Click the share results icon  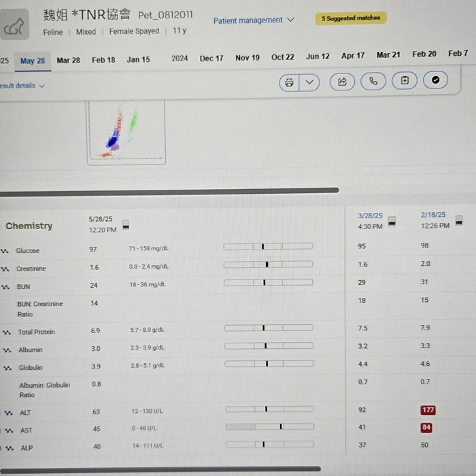coord(342,82)
